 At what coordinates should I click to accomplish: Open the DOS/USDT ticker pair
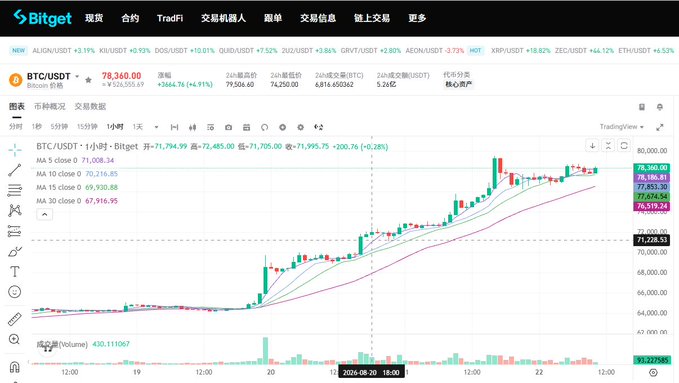click(x=184, y=51)
